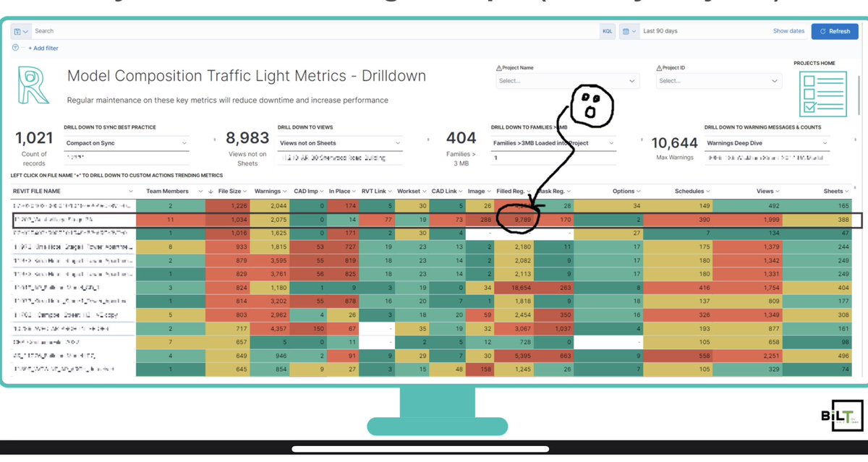
Task: Sort by the RVT Link column header
Action: click(x=375, y=192)
